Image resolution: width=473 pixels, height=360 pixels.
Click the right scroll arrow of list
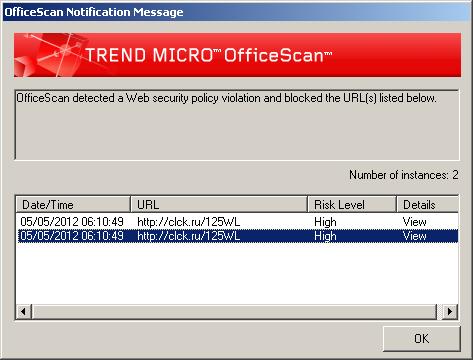[x=450, y=312]
